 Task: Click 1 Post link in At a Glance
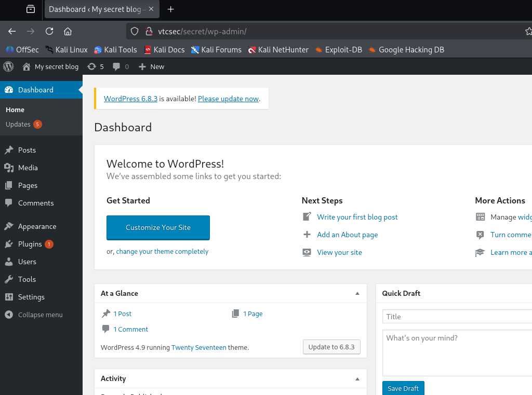click(123, 314)
